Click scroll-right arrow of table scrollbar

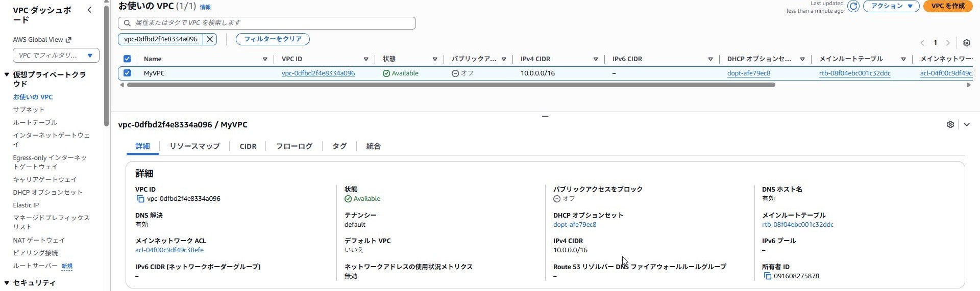tap(969, 85)
